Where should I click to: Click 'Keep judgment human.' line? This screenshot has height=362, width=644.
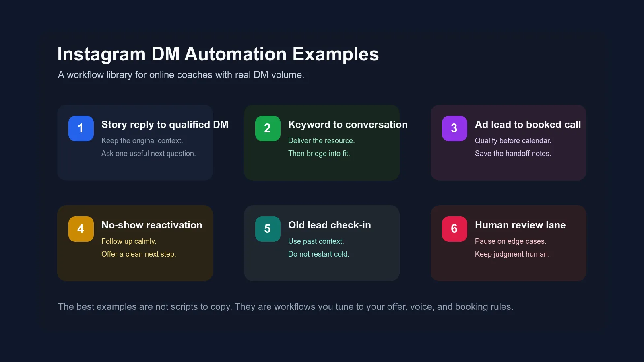coord(512,254)
